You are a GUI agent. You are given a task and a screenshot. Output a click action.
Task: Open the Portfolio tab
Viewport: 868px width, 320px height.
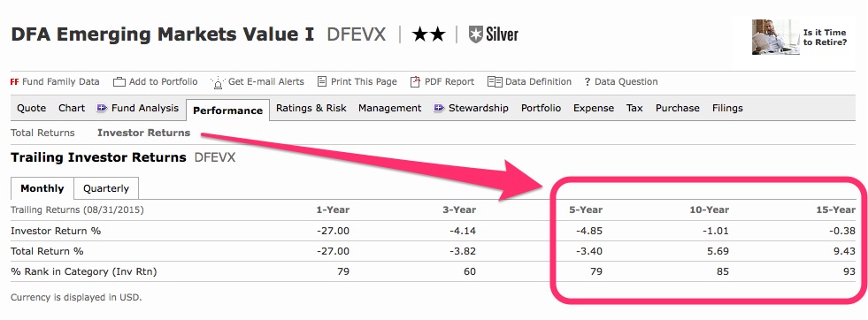pyautogui.click(x=541, y=109)
